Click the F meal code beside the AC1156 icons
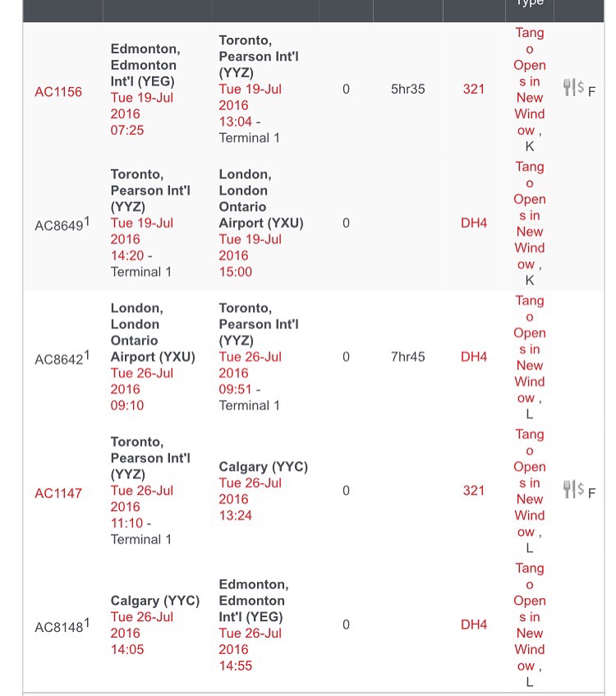Image resolution: width=616 pixels, height=696 pixels. [x=591, y=92]
